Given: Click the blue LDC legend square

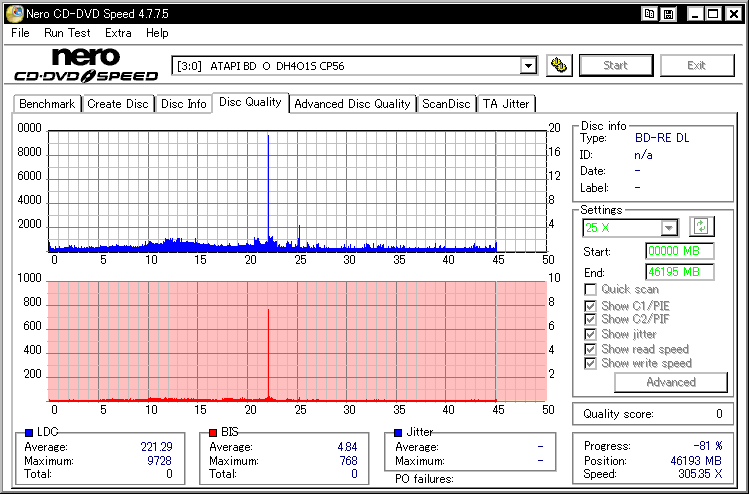Looking at the screenshot, I should [29, 432].
